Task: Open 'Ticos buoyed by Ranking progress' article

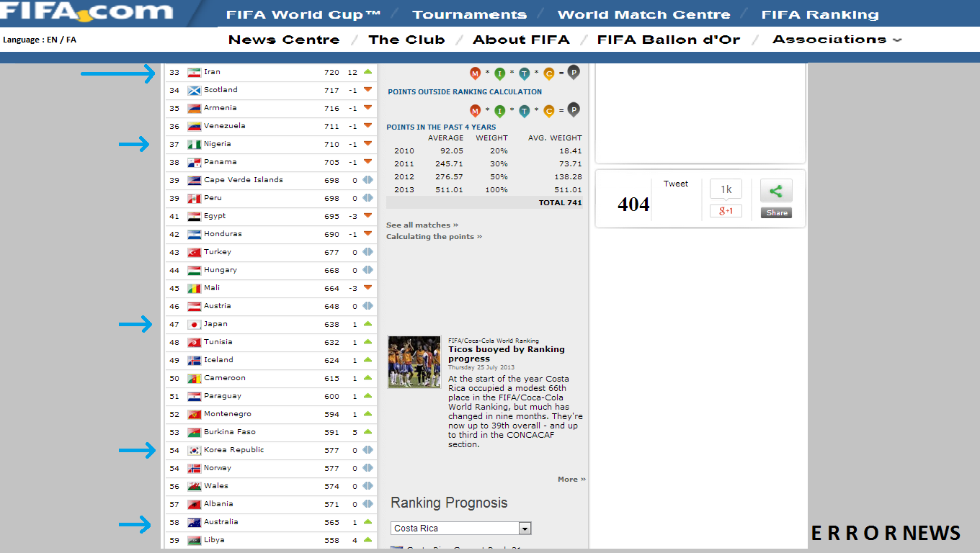Action: pyautogui.click(x=507, y=354)
